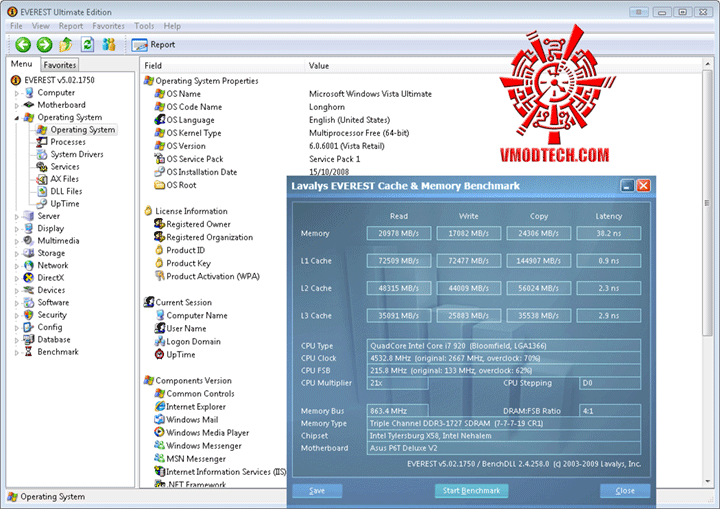Screen dimensions: 720x509
Task: Select the Product Key row
Action: 188,263
